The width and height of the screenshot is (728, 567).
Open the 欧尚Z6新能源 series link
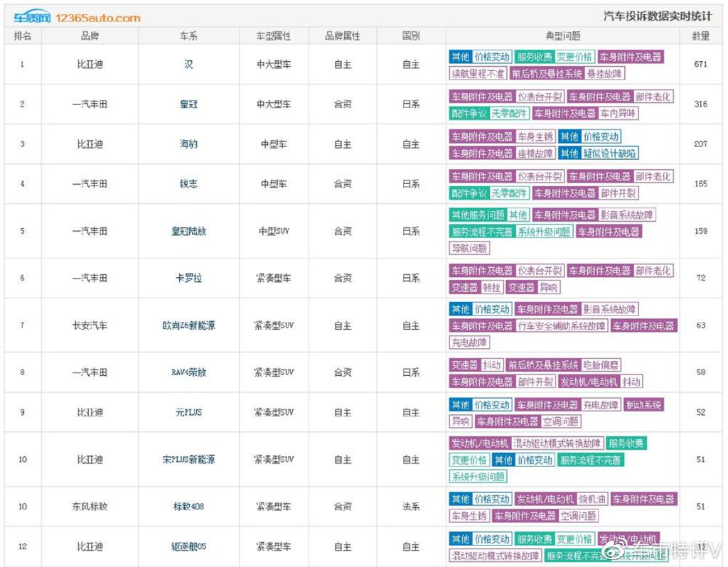coord(188,325)
